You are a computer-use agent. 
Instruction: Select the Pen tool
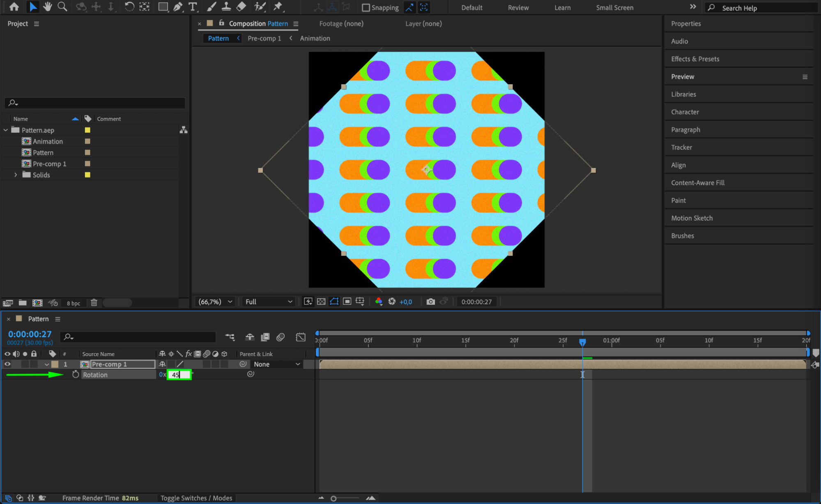[178, 7]
